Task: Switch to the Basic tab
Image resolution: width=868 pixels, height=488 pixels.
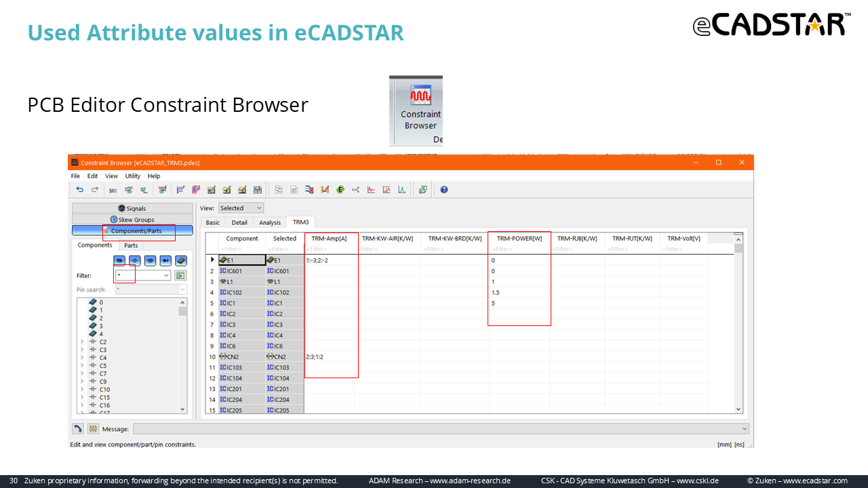Action: click(x=213, y=222)
